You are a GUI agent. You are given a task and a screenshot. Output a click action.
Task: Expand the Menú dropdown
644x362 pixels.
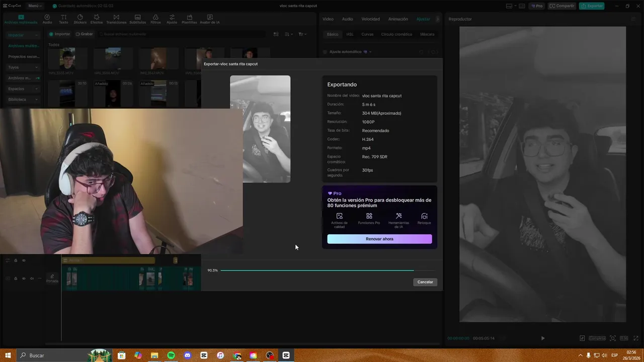34,6
